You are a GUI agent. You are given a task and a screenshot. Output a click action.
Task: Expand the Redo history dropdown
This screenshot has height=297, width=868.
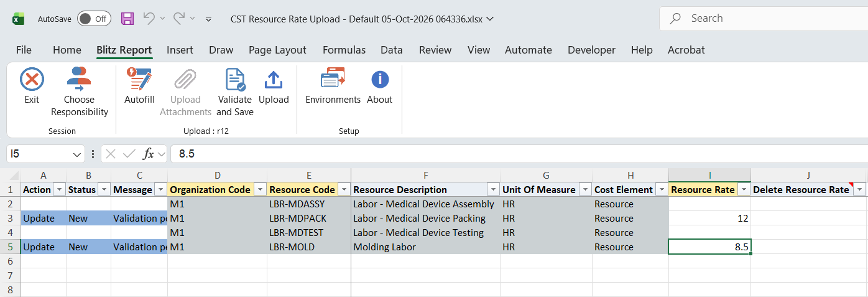(193, 19)
